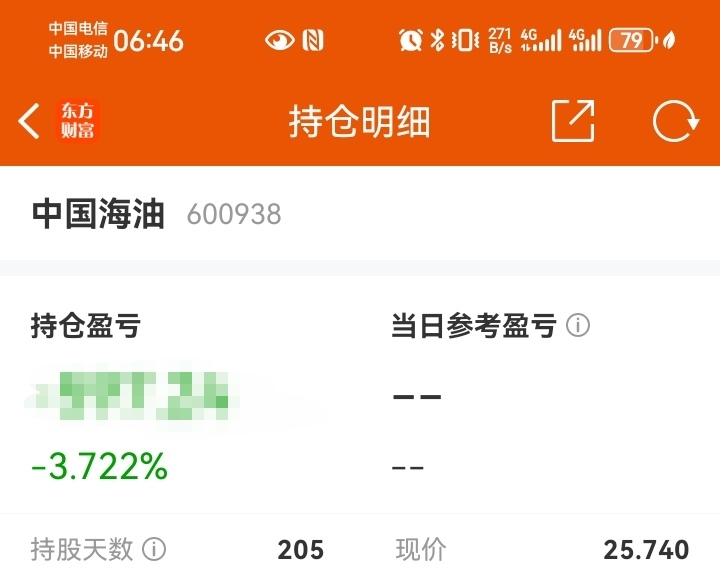Image resolution: width=720 pixels, height=569 pixels.
Task: Tap the 持股天数 value 205
Action: click(x=301, y=550)
